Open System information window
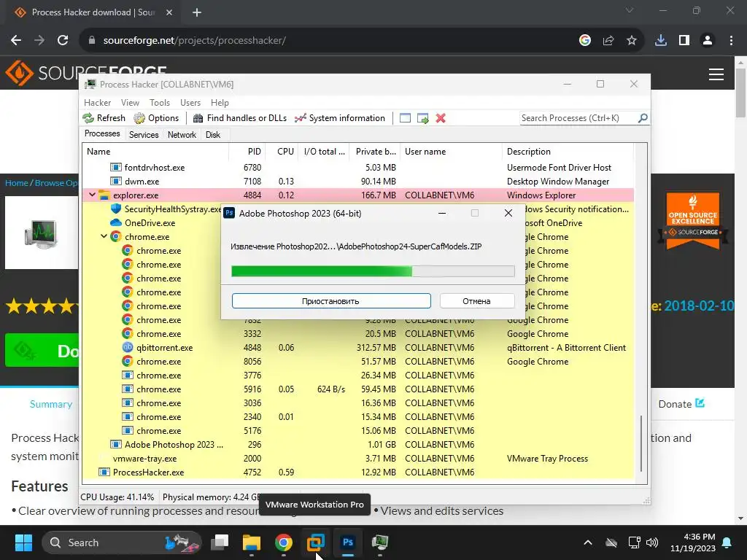The height and width of the screenshot is (560, 747). coord(340,118)
